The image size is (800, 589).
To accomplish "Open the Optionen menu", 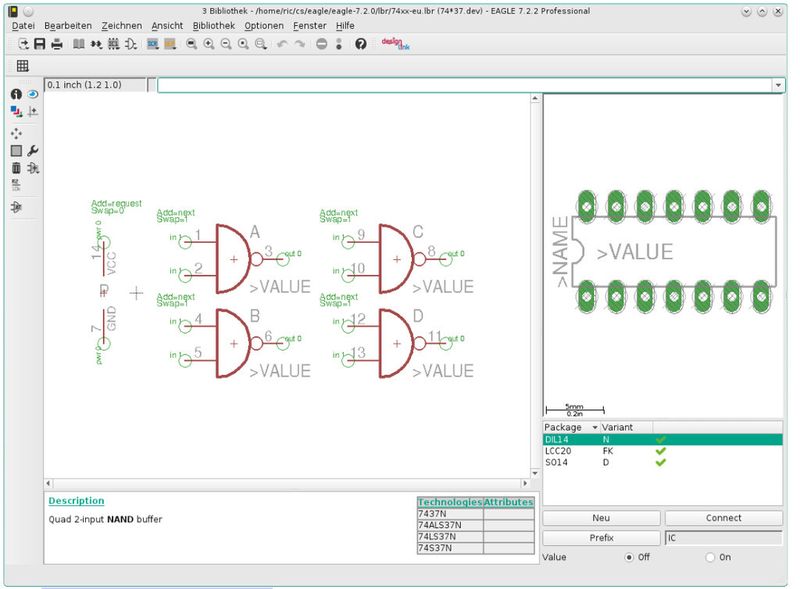I will point(264,26).
